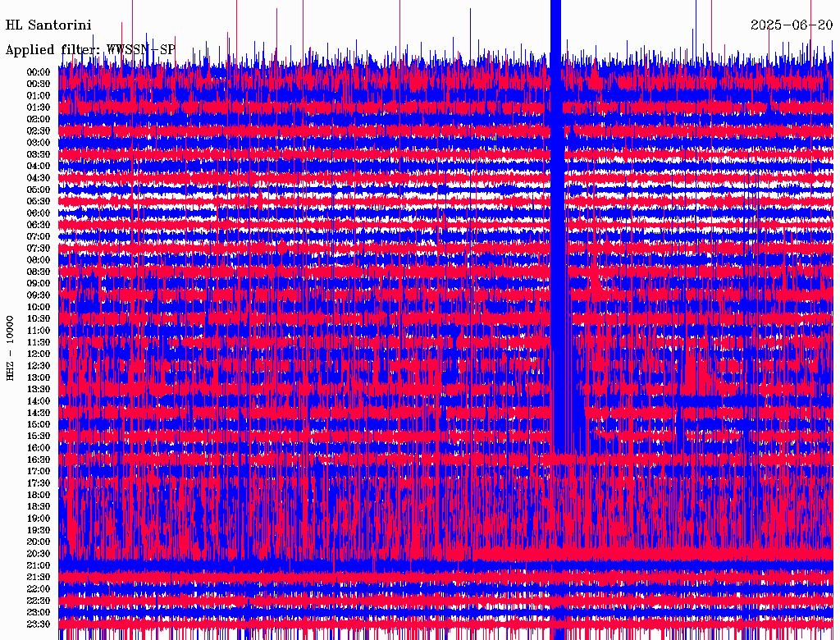
Task: Select the 09:00 time row label
Action: point(39,283)
